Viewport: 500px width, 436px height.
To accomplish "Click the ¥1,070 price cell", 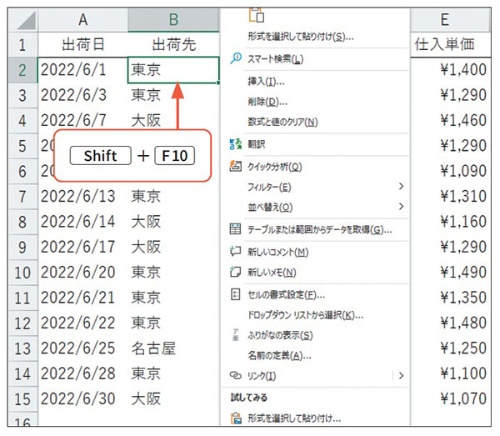I will point(450,399).
